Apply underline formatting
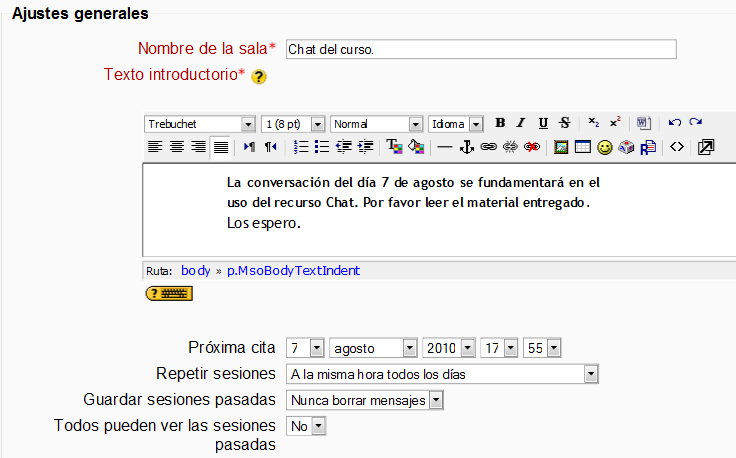Image resolution: width=736 pixels, height=458 pixels. [543, 123]
